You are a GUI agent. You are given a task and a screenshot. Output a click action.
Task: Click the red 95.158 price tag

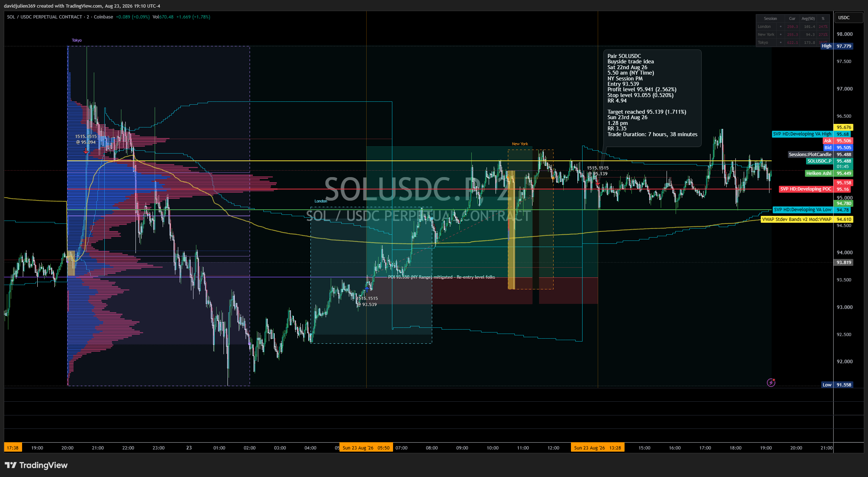pos(843,183)
